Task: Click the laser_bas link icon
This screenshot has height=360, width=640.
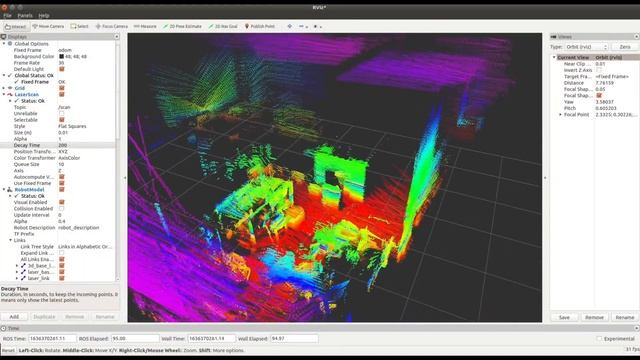Action: (x=23, y=272)
